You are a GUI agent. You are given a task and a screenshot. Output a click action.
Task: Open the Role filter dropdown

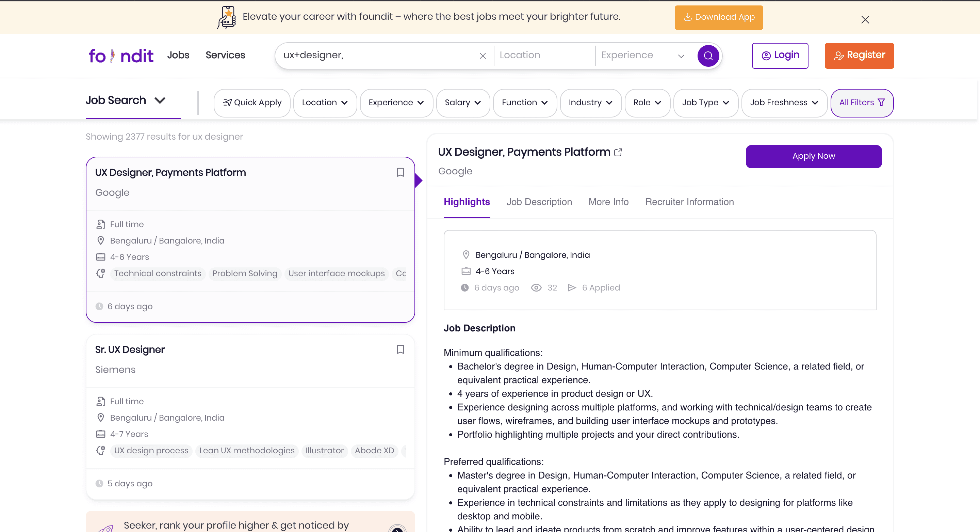[x=647, y=103]
